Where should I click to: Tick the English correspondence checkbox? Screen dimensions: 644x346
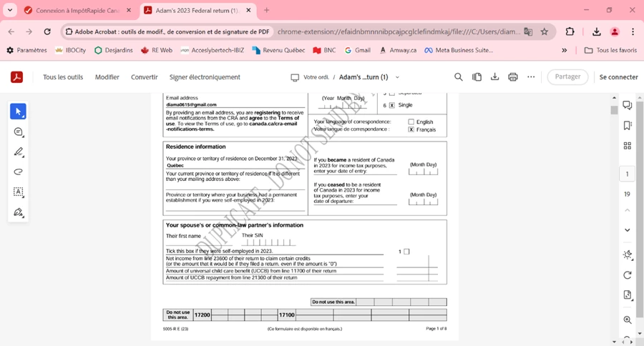[x=411, y=122]
